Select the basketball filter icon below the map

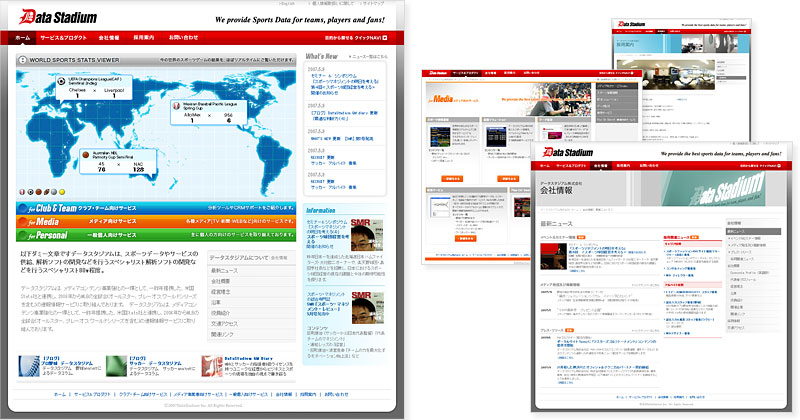(38, 192)
